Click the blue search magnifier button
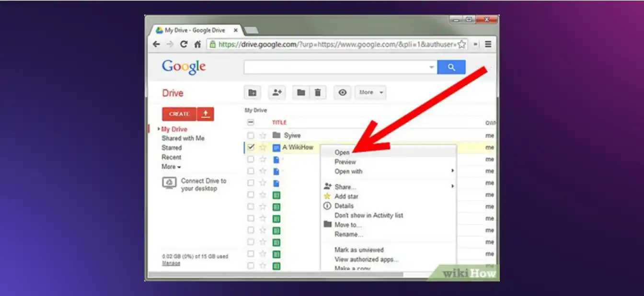Image resolution: width=644 pixels, height=296 pixels. (451, 67)
